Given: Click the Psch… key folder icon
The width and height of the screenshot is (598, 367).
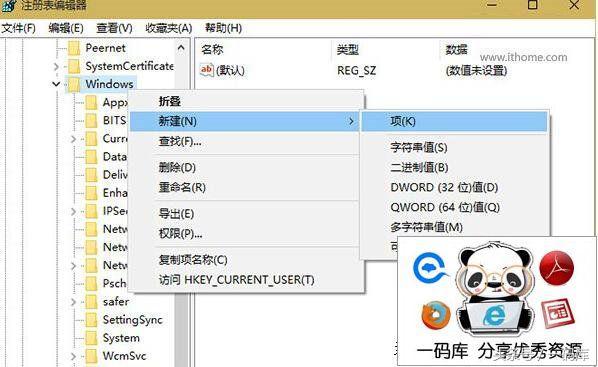Looking at the screenshot, I should (91, 284).
